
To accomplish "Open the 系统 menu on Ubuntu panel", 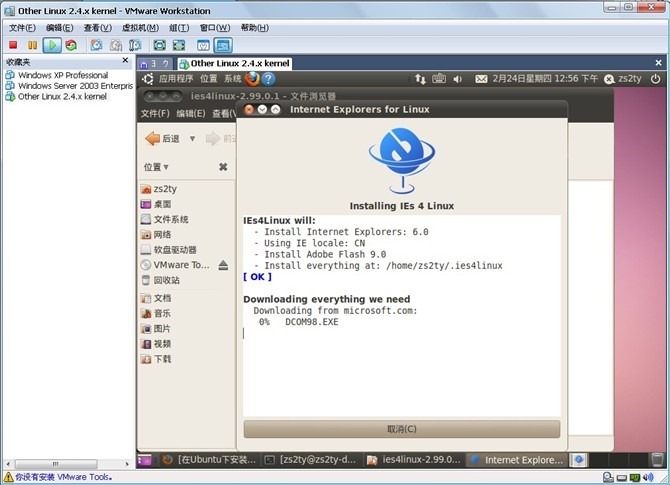I will 232,79.
